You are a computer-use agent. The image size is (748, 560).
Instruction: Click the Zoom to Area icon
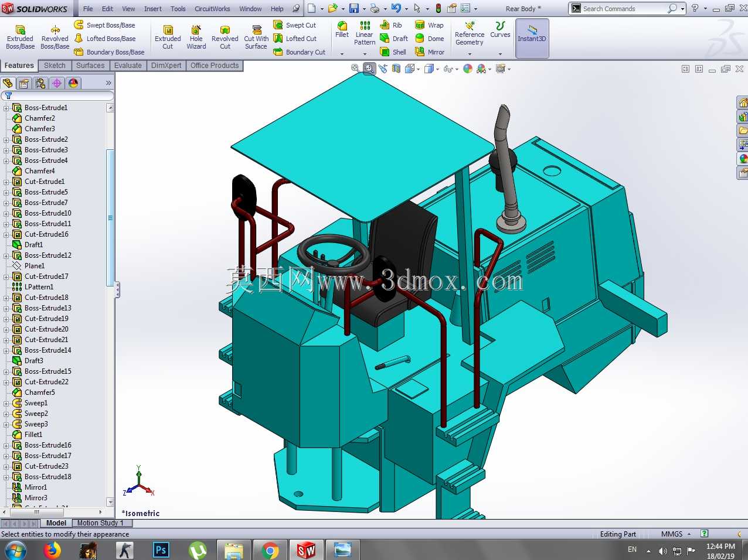point(369,69)
